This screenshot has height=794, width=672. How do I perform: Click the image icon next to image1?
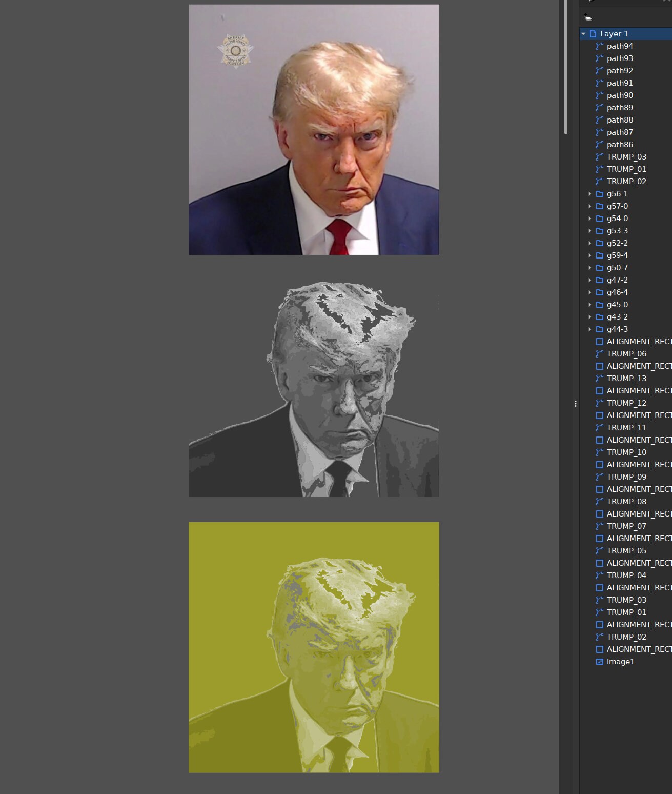(x=599, y=662)
